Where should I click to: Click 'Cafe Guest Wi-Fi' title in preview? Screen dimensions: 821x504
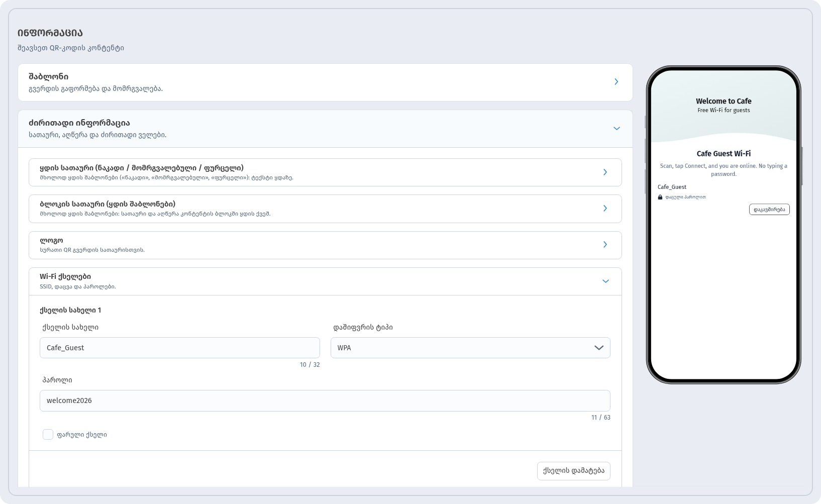(x=724, y=154)
